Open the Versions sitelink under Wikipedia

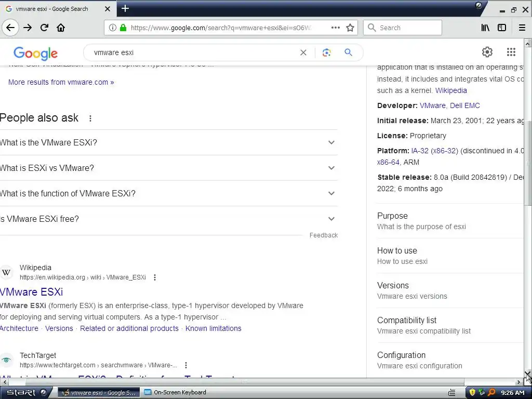(59, 328)
